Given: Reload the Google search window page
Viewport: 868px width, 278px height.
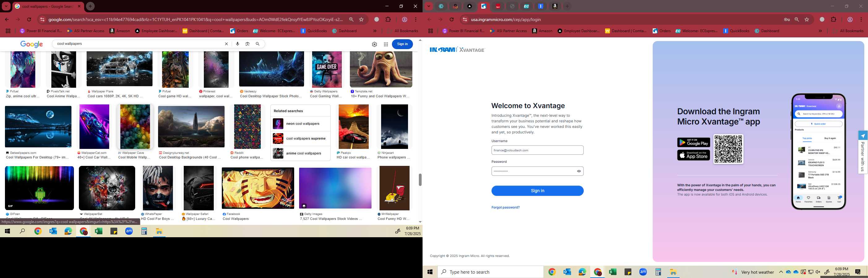Looking at the screenshot, I should [29, 19].
